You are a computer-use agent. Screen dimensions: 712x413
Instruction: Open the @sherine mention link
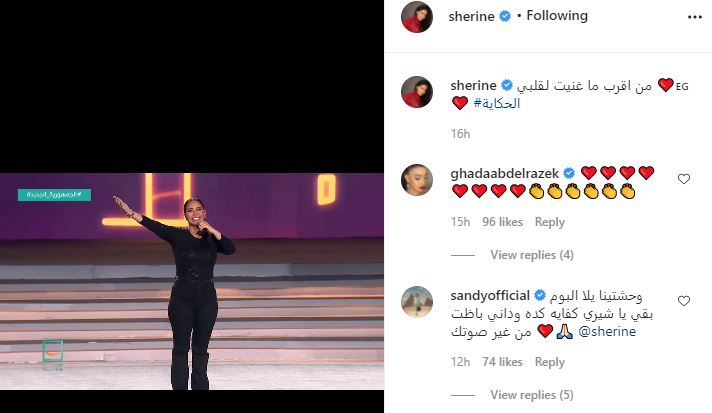(x=607, y=332)
